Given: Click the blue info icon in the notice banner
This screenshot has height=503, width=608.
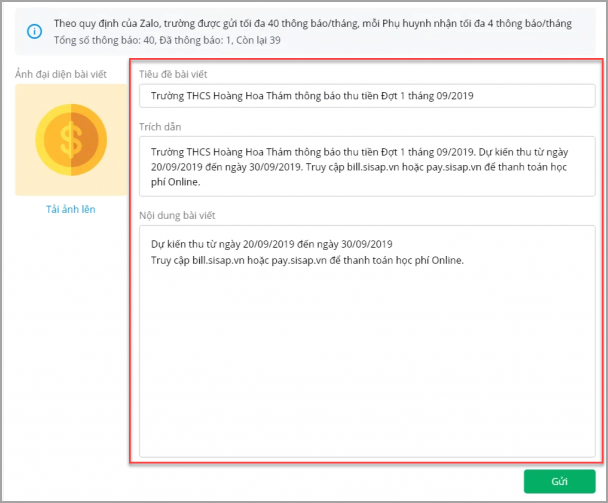Looking at the screenshot, I should (x=34, y=31).
